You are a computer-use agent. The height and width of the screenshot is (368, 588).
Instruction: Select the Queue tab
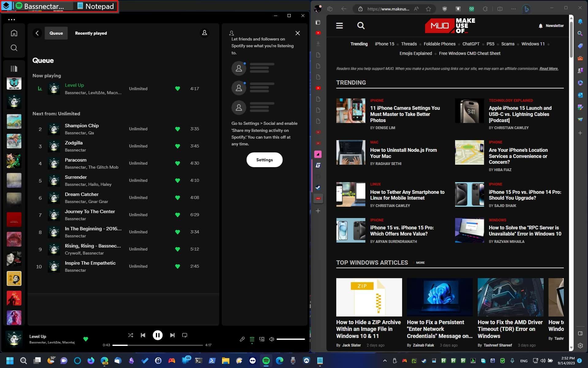(x=56, y=33)
